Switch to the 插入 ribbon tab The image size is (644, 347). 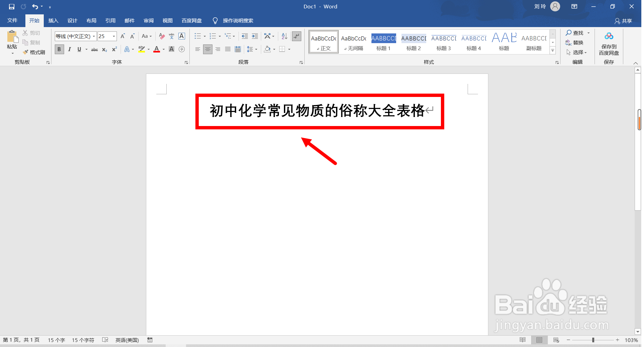(x=53, y=20)
